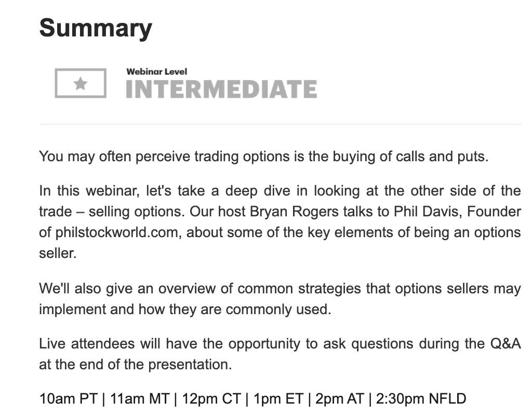The image size is (532, 414).
Task: Click the 11am MT time
Action: pos(139,399)
